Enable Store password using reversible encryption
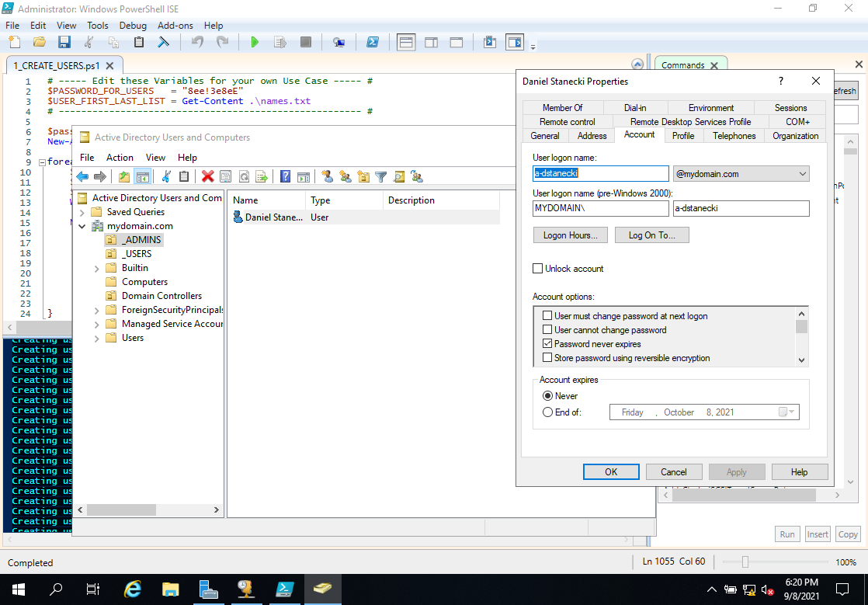Image resolution: width=868 pixels, height=605 pixels. tap(547, 357)
